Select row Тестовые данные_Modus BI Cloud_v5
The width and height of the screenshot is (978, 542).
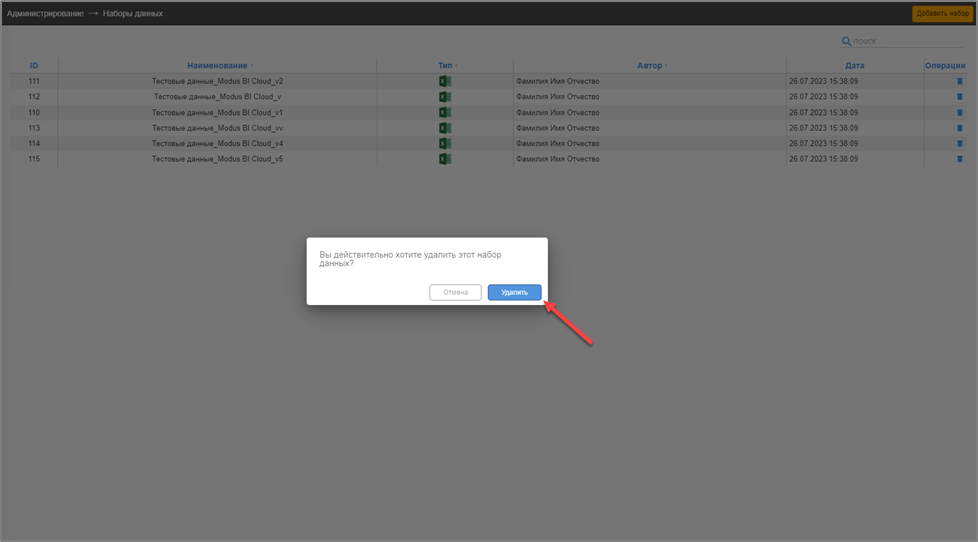pyautogui.click(x=217, y=159)
